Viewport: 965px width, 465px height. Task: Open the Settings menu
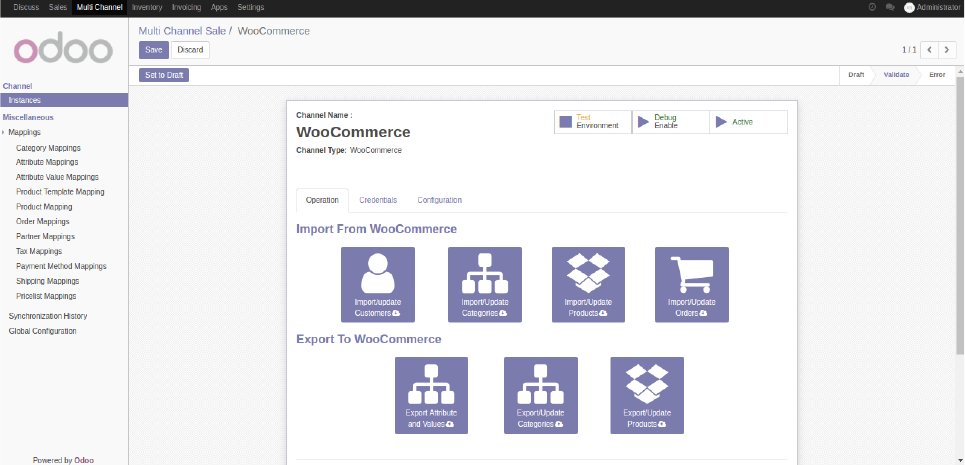click(x=250, y=7)
